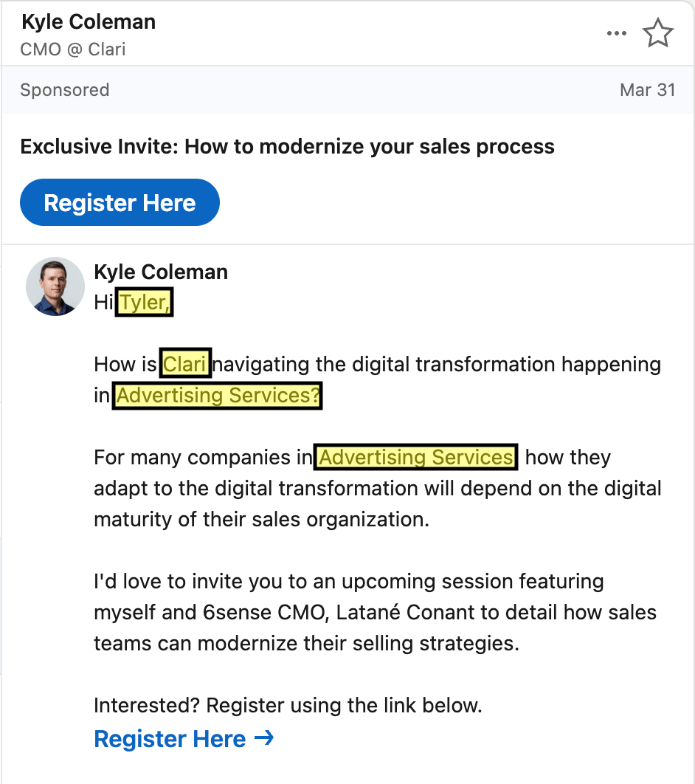Click the arrow icon beside Register Here link
This screenshot has height=784, width=695.
coord(264,737)
